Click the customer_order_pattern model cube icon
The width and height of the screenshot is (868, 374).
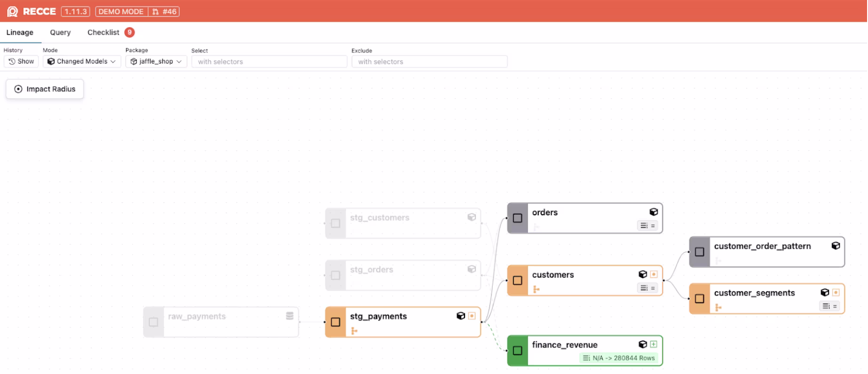(x=836, y=246)
